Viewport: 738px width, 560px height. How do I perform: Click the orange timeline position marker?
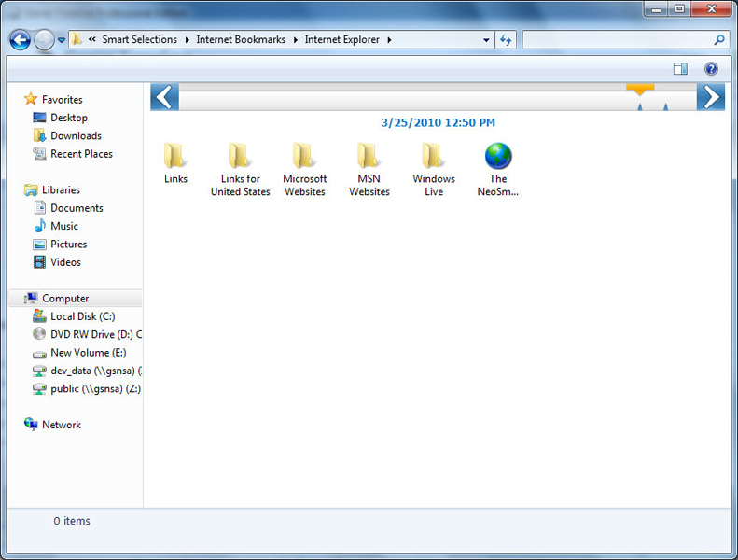pos(640,90)
